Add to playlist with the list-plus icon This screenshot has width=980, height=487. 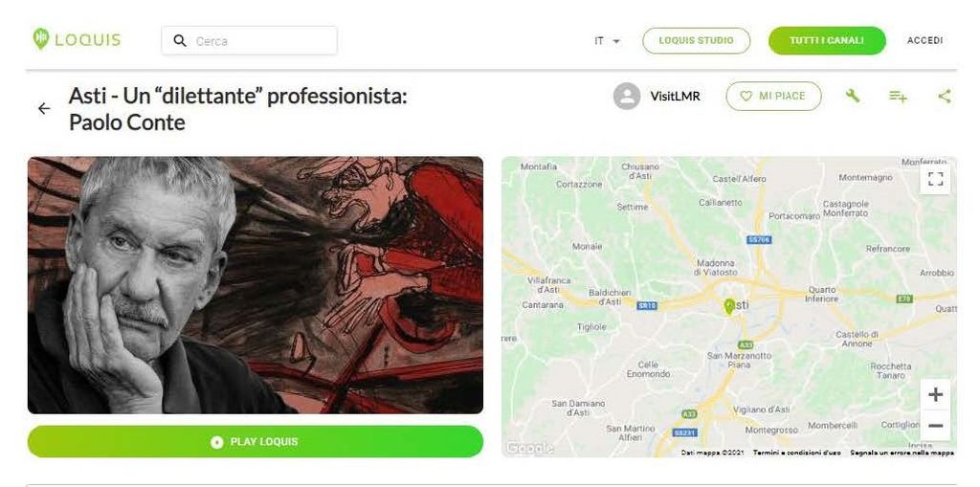[898, 97]
